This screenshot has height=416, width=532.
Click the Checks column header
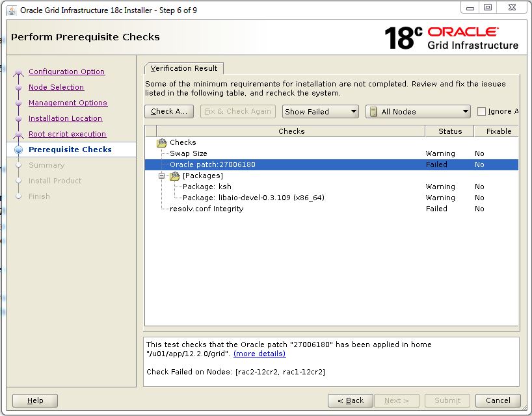point(291,131)
